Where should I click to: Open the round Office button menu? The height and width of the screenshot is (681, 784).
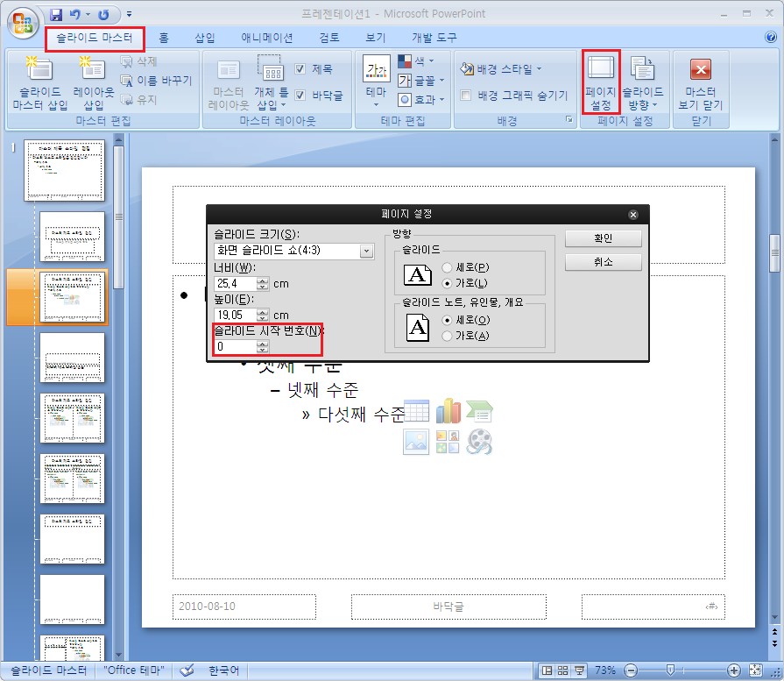[23, 22]
